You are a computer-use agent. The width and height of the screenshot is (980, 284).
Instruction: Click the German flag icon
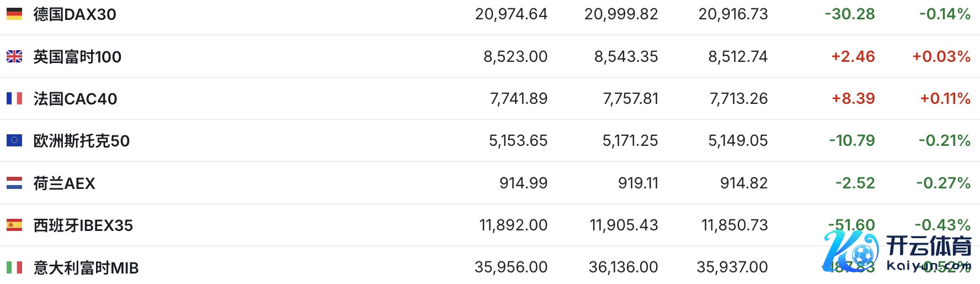coord(14,14)
